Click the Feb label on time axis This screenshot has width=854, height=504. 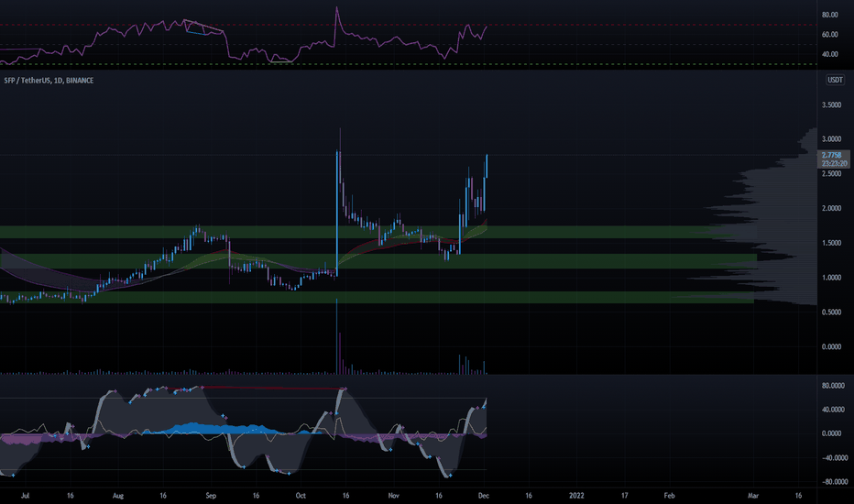click(x=670, y=496)
